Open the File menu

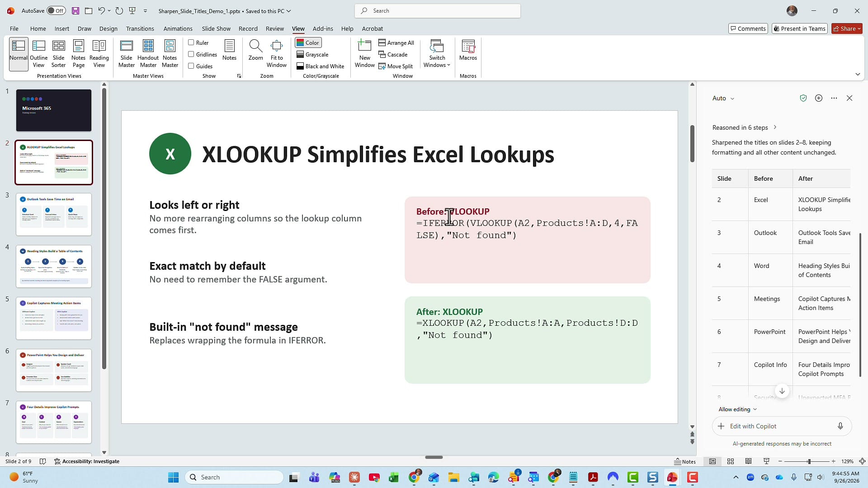point(14,28)
